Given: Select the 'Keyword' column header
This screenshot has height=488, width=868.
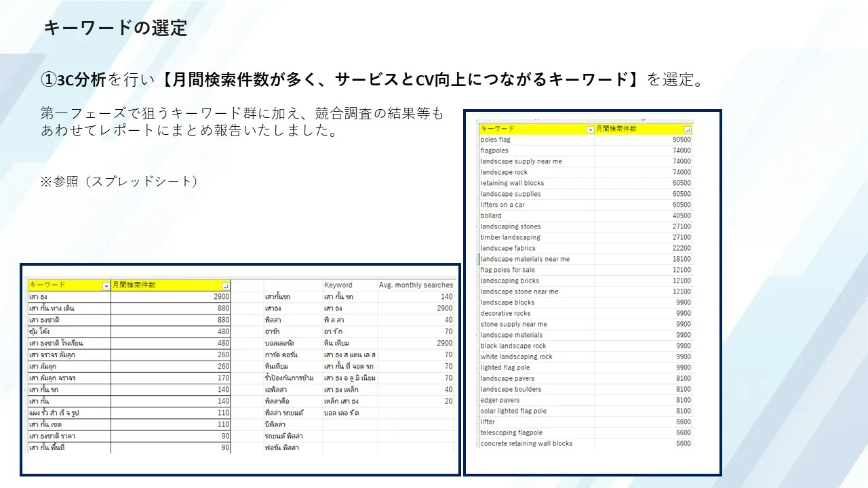Looking at the screenshot, I should pyautogui.click(x=338, y=285).
